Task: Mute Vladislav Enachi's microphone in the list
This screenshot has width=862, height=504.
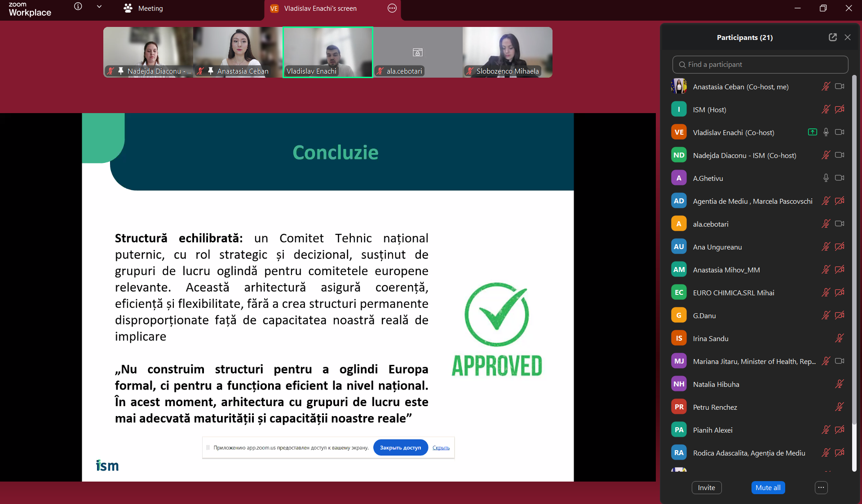Action: pos(826,132)
